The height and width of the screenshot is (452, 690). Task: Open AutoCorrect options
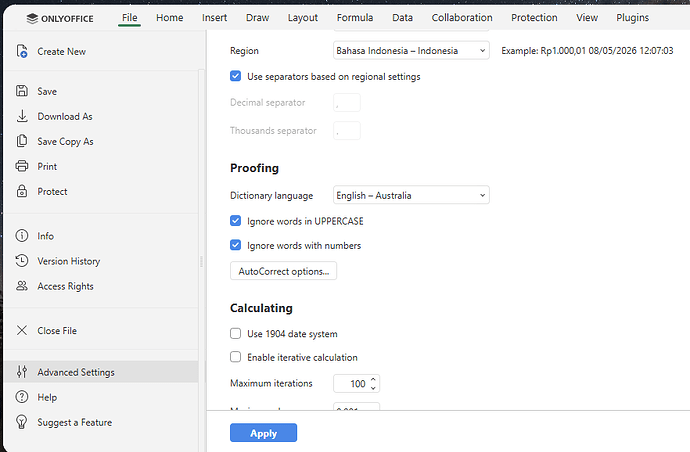283,271
